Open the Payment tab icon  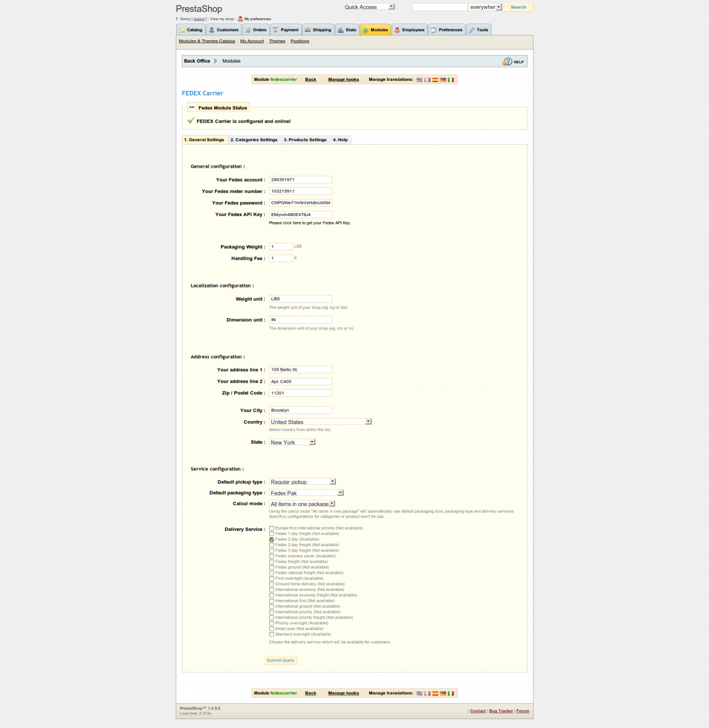tap(275, 30)
